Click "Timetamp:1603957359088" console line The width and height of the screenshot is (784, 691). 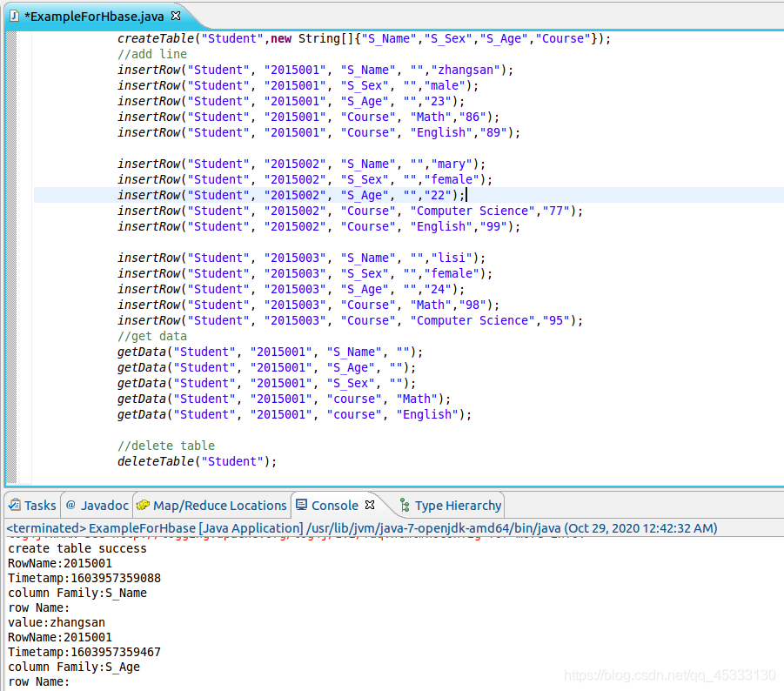[84, 578]
